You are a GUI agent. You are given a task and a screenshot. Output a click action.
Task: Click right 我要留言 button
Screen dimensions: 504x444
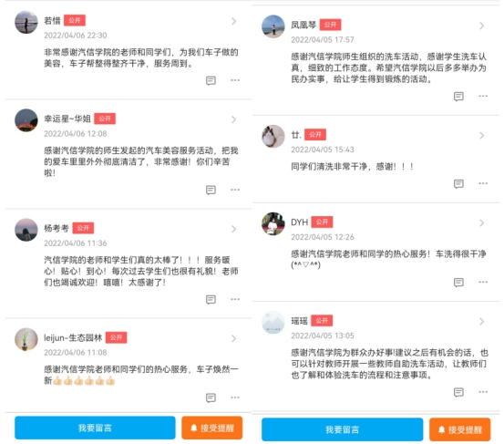[x=342, y=429]
